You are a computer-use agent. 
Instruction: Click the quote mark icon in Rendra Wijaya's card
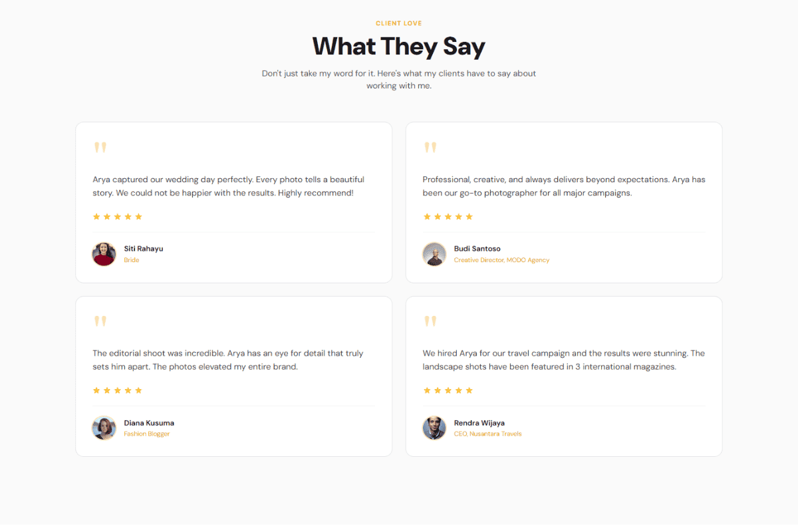click(x=430, y=321)
